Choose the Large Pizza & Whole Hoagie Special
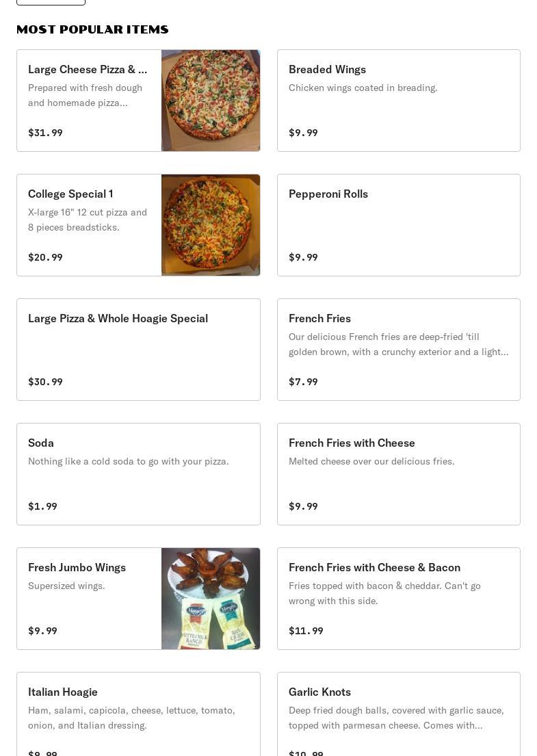The height and width of the screenshot is (756, 537). [118, 318]
